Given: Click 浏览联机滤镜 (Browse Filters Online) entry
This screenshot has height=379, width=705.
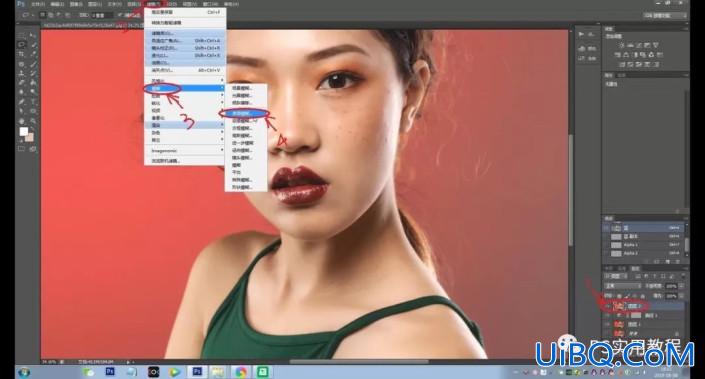Looking at the screenshot, I should point(185,161).
